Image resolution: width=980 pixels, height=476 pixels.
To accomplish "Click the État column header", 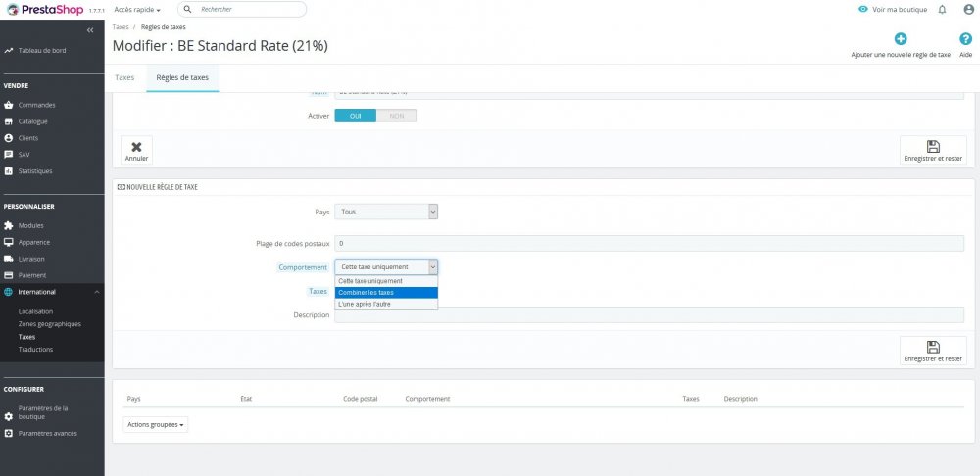I will click(246, 399).
